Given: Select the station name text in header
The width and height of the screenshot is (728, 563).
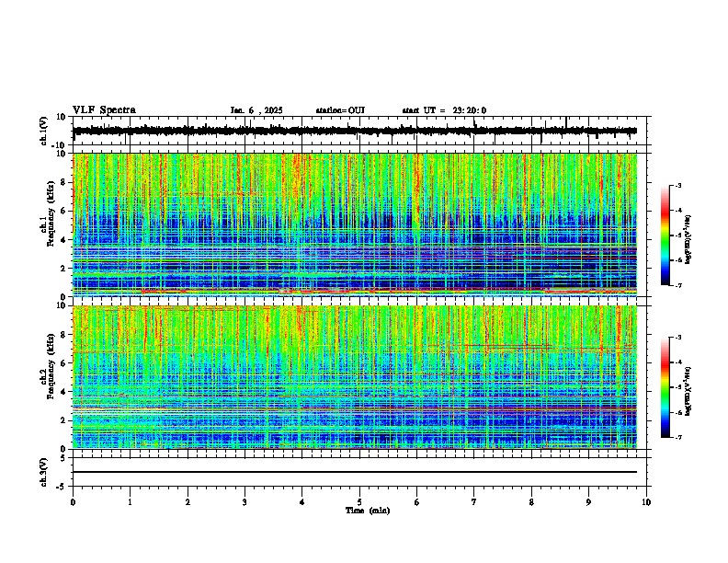Looking at the screenshot, I should click(340, 110).
